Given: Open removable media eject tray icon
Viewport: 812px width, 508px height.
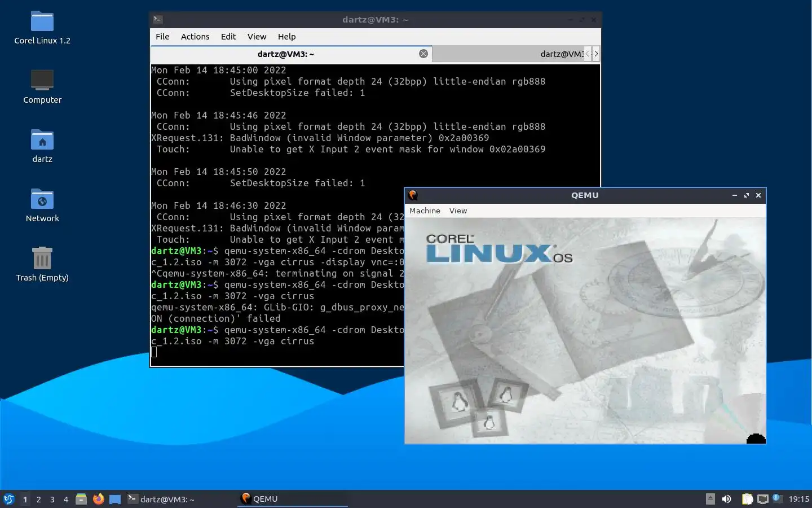Looking at the screenshot, I should [x=710, y=499].
